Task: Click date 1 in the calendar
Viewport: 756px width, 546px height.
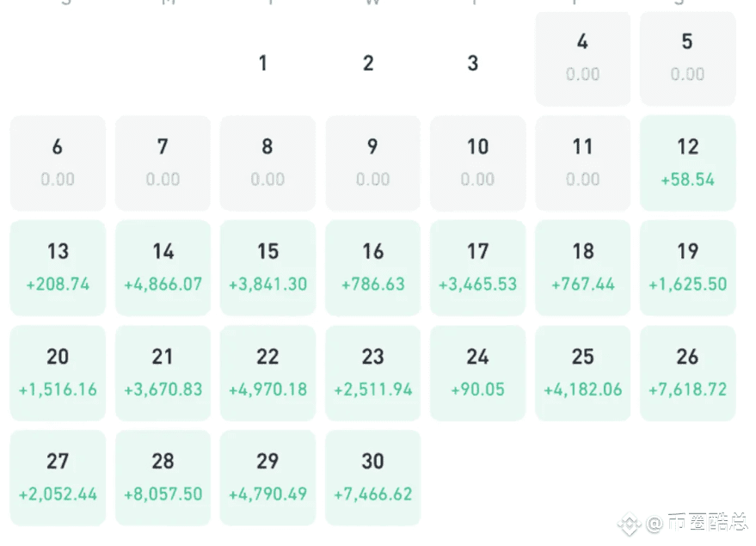Action: coord(263,63)
